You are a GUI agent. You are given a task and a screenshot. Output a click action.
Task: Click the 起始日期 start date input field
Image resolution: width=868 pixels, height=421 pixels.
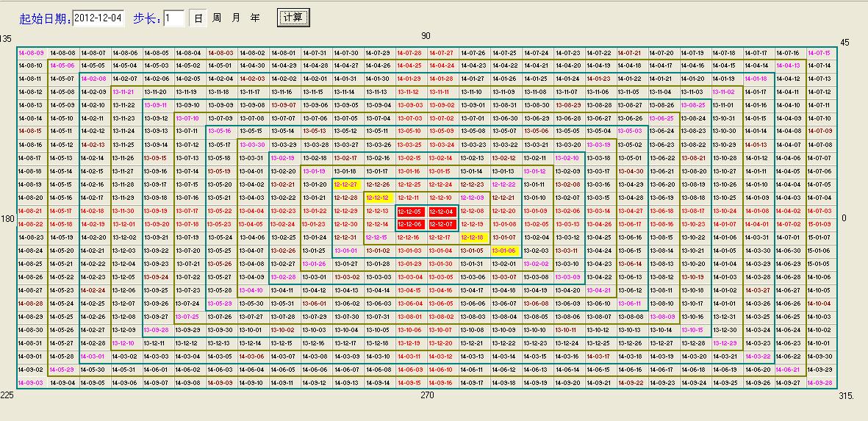point(99,18)
